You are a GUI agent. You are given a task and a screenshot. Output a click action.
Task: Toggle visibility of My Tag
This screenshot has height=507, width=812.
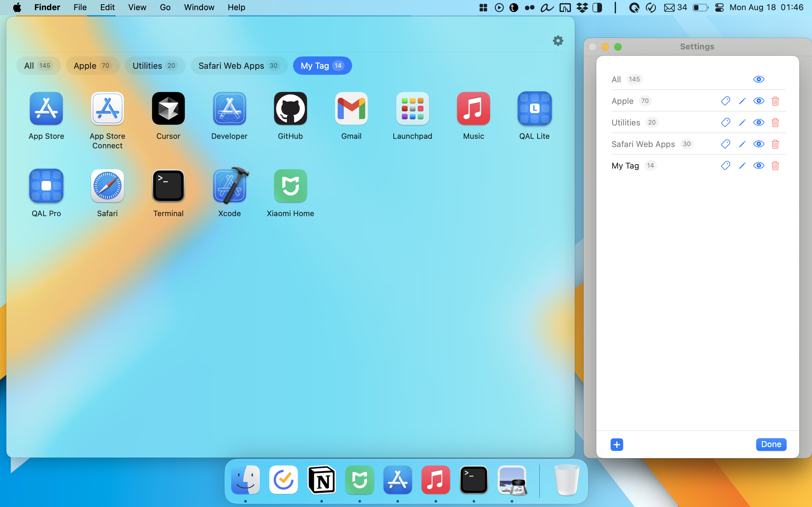(x=758, y=166)
